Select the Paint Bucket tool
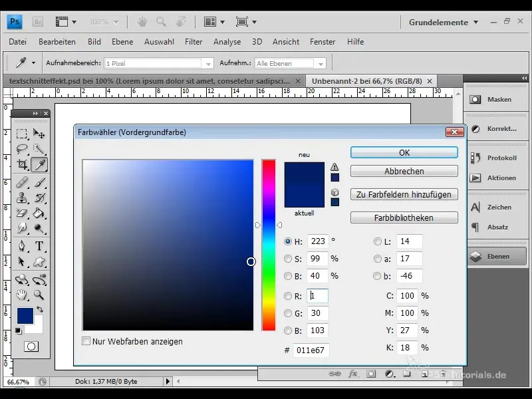532x399 pixels. pos(39,213)
